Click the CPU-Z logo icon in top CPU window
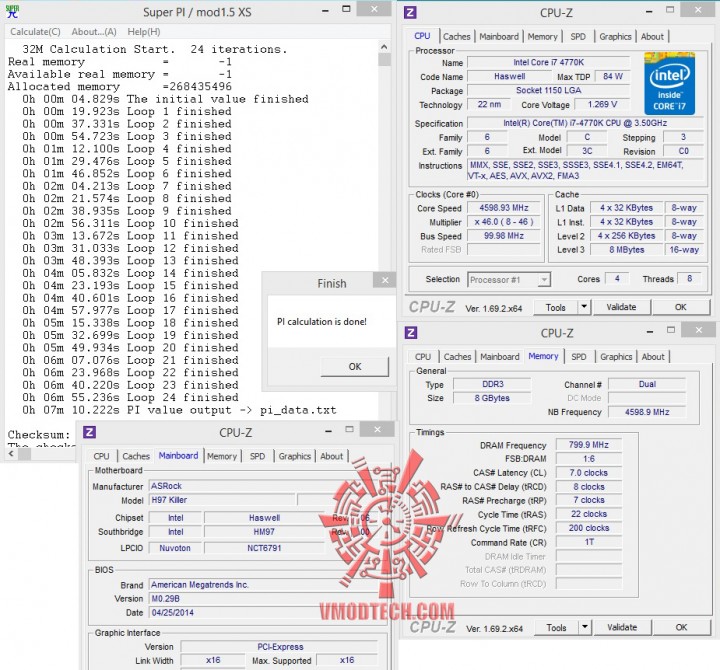720x670 pixels. [410, 12]
